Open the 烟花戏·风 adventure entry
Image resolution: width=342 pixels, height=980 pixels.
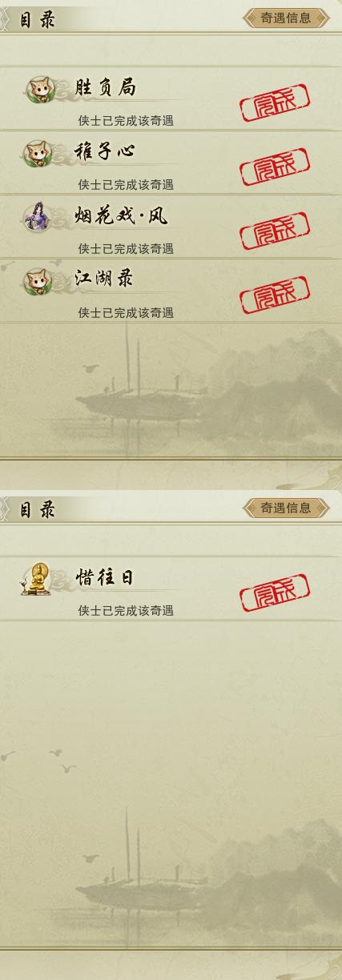point(121,215)
